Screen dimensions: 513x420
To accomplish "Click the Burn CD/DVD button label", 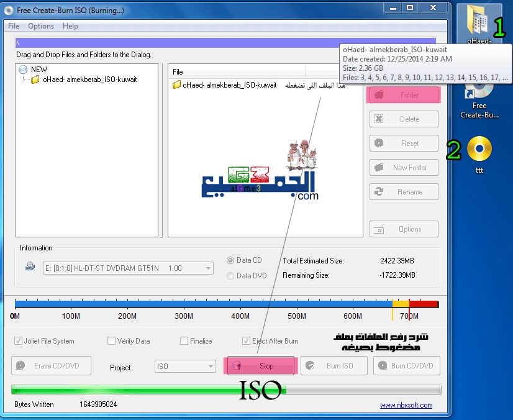I will [x=412, y=366].
